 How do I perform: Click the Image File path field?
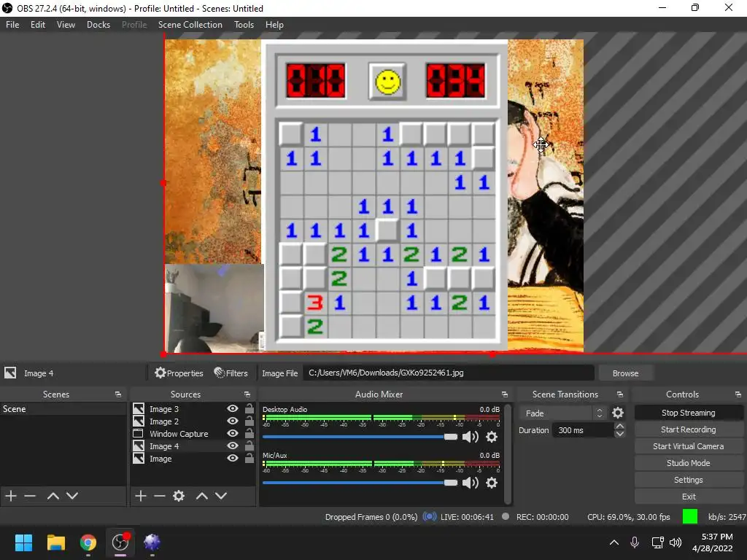449,373
